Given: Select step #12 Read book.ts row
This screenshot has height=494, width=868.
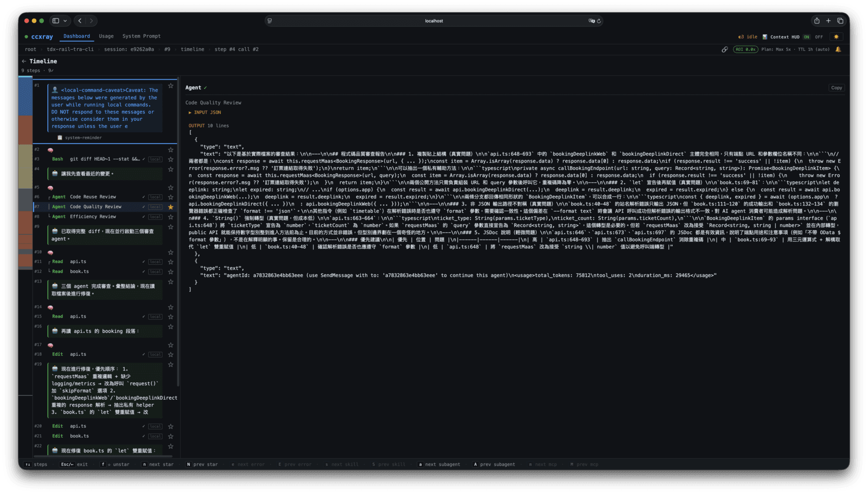Looking at the screenshot, I should pos(105,271).
